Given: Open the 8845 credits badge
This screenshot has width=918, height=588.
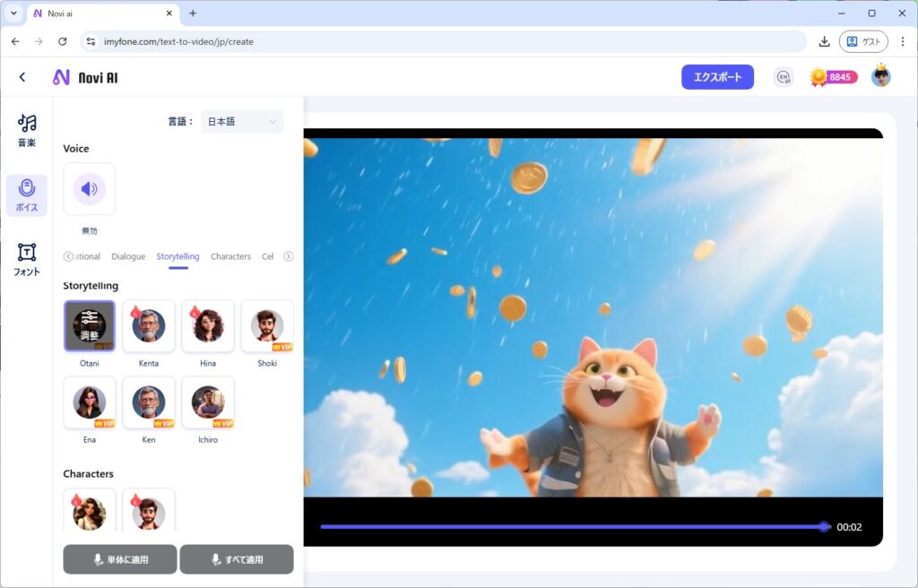Looking at the screenshot, I should click(834, 77).
